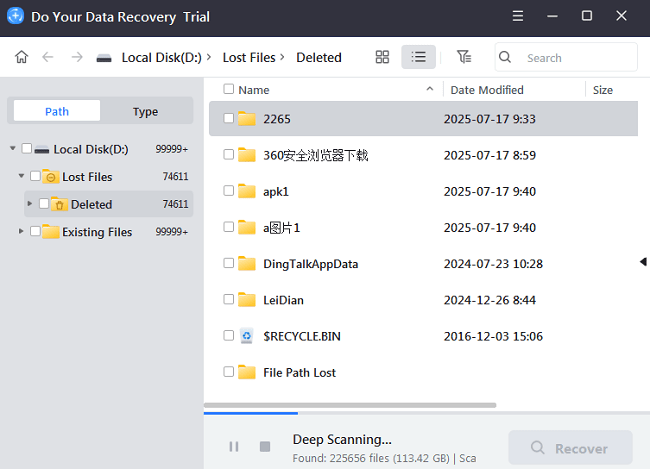Open the filter options icon
650x469 pixels.
[x=463, y=57]
